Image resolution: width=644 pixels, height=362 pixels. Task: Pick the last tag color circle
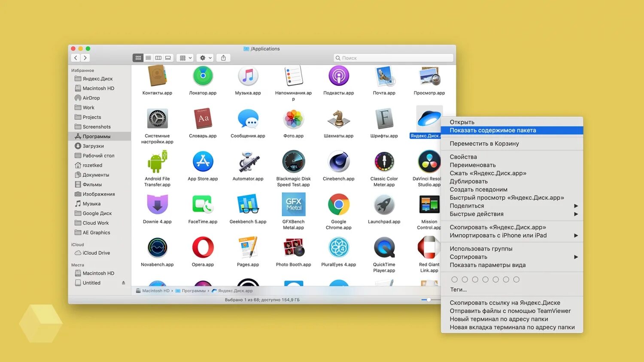tap(516, 280)
